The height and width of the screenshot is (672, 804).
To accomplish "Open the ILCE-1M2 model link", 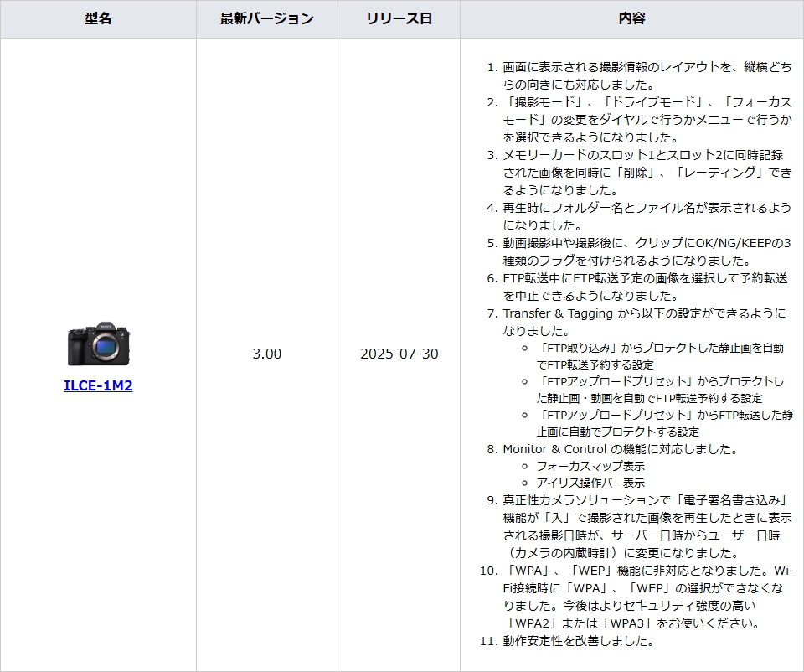I will point(98,385).
